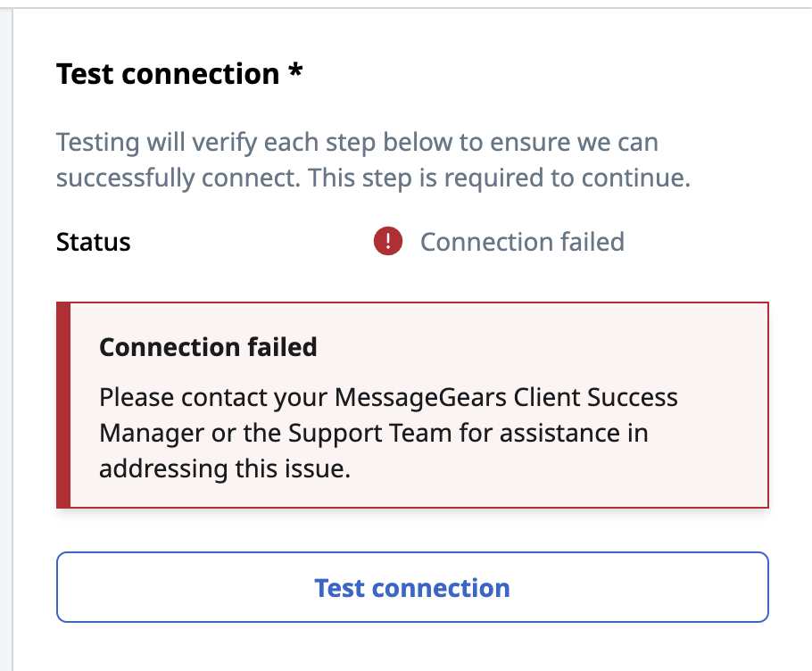Click the Status label
Screen dimensions: 812x671
(93, 242)
